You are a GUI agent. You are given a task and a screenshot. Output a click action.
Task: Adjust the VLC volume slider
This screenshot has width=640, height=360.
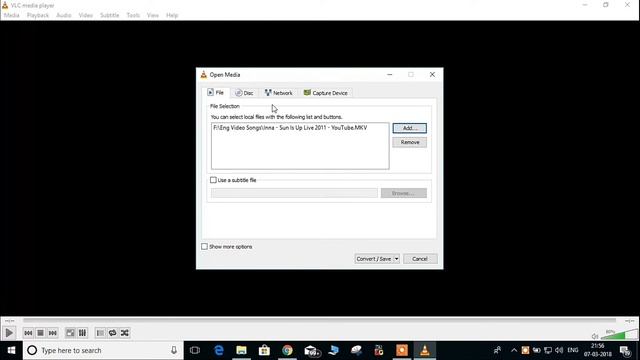(619, 334)
